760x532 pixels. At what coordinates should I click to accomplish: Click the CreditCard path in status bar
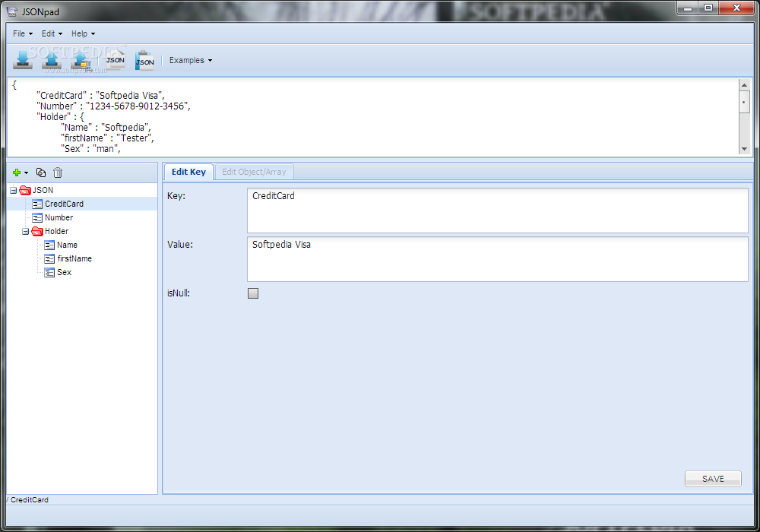[x=30, y=499]
